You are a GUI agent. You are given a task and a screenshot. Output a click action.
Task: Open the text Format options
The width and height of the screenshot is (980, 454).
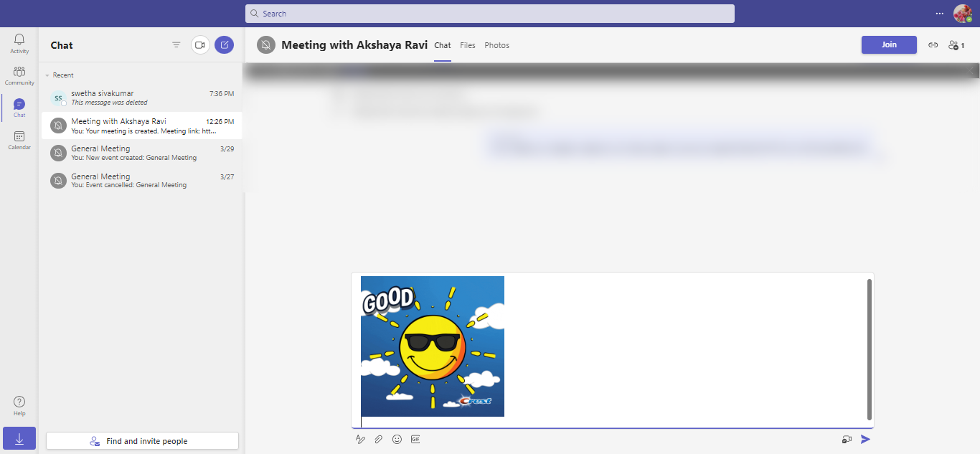point(360,439)
